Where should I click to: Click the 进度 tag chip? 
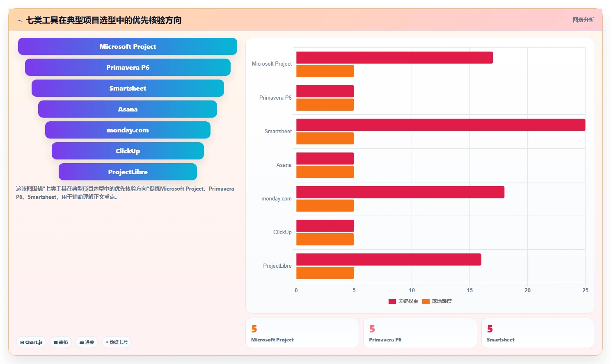[x=87, y=342]
